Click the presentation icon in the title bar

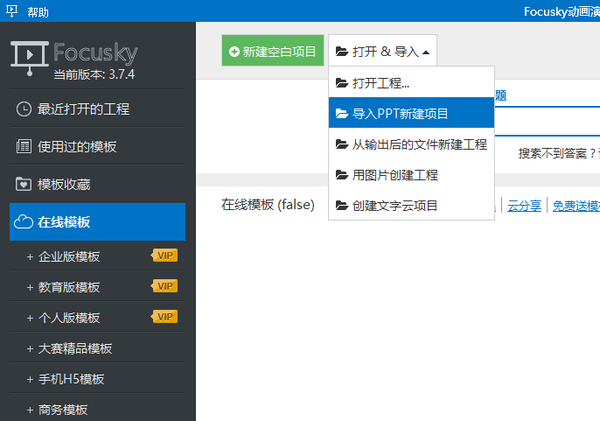coord(11,11)
